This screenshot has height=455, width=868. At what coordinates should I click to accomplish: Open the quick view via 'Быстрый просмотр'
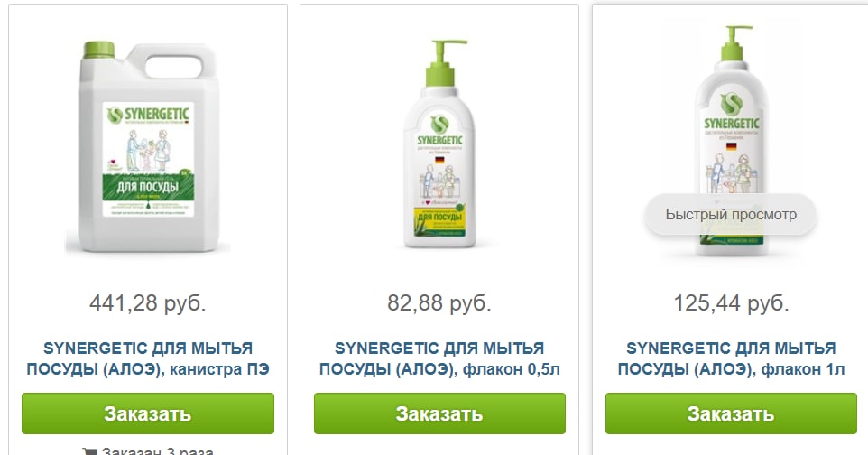tap(731, 215)
